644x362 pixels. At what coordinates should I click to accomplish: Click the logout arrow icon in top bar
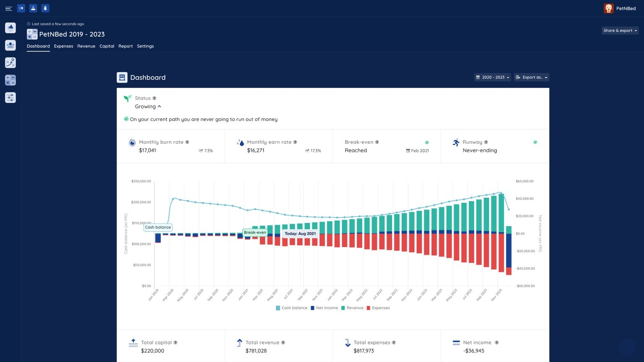[x=21, y=8]
